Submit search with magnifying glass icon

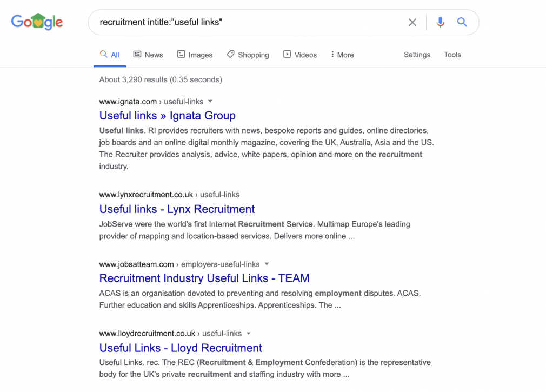point(462,22)
